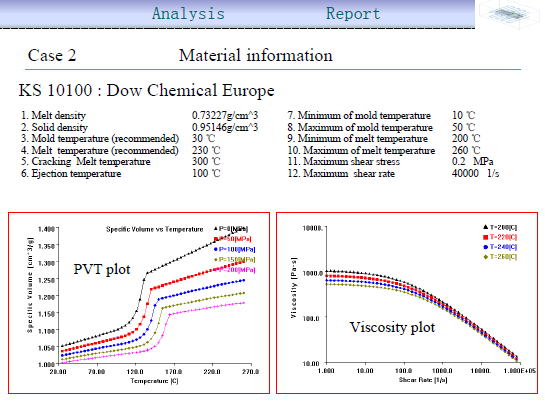The image size is (545, 405).
Task: Select the 200 ℃ minimum melt value
Action: [x=466, y=139]
